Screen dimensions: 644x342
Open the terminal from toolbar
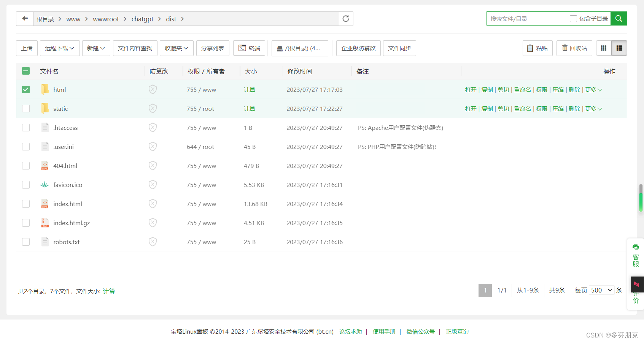point(249,48)
